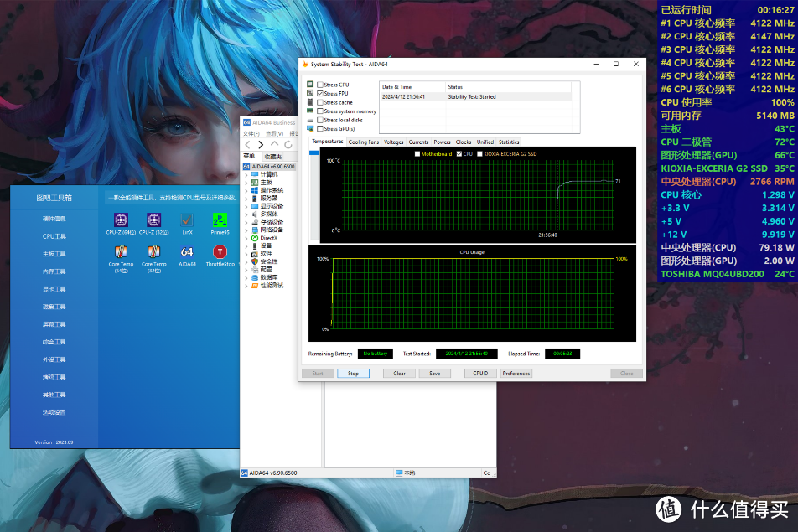
Task: Open the Unified tab
Action: (x=485, y=142)
